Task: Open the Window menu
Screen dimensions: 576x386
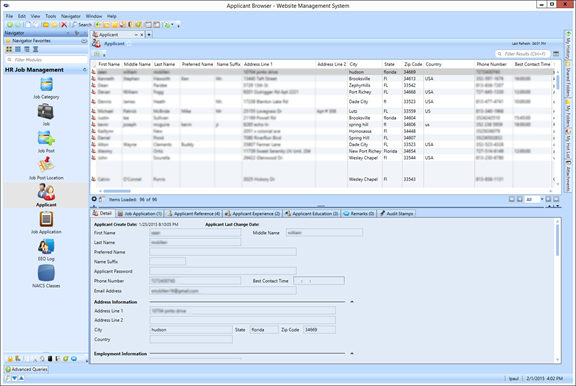Action: 94,16
